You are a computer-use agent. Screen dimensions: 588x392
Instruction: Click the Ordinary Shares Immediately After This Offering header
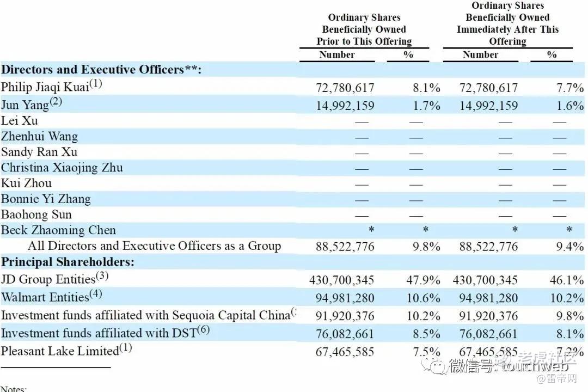508,23
